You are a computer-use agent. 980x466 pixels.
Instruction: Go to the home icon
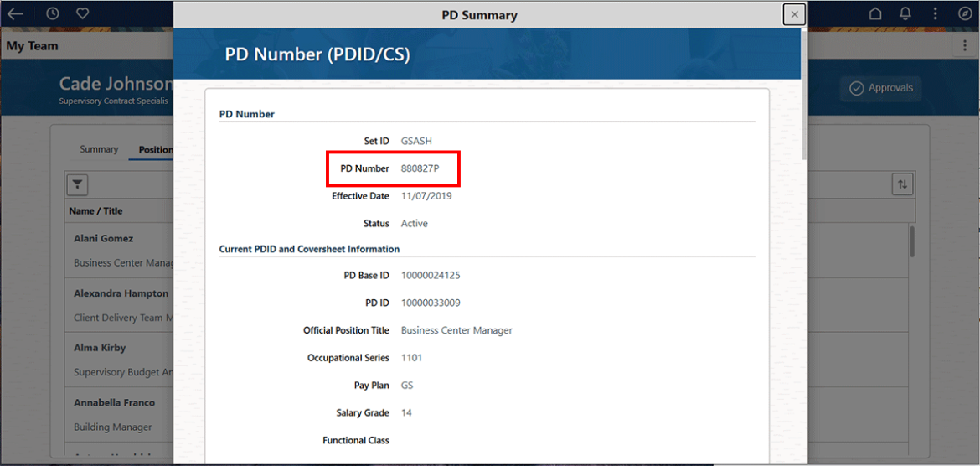(x=875, y=13)
